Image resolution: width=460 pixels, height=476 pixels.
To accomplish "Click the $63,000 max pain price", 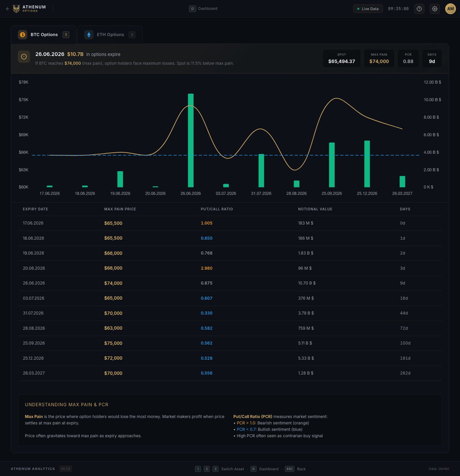I will pyautogui.click(x=113, y=328).
